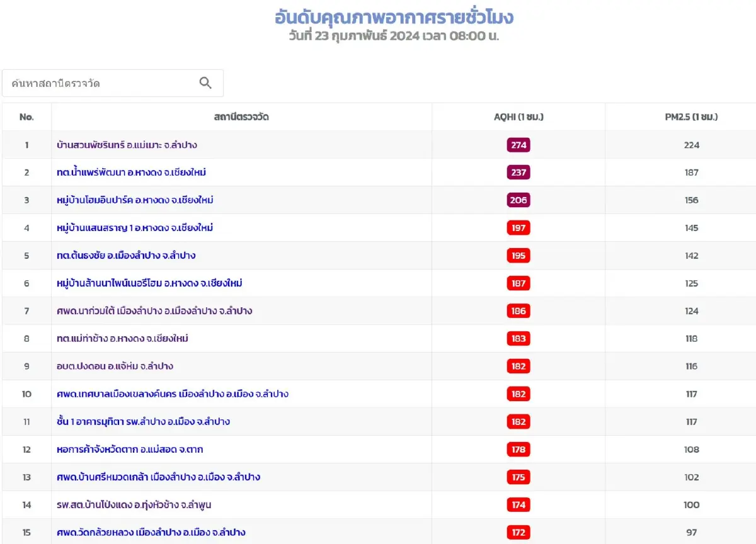Open station ศพด.นาก่วมใต้ เมืองลำปาง
The height and width of the screenshot is (544, 756).
point(154,311)
